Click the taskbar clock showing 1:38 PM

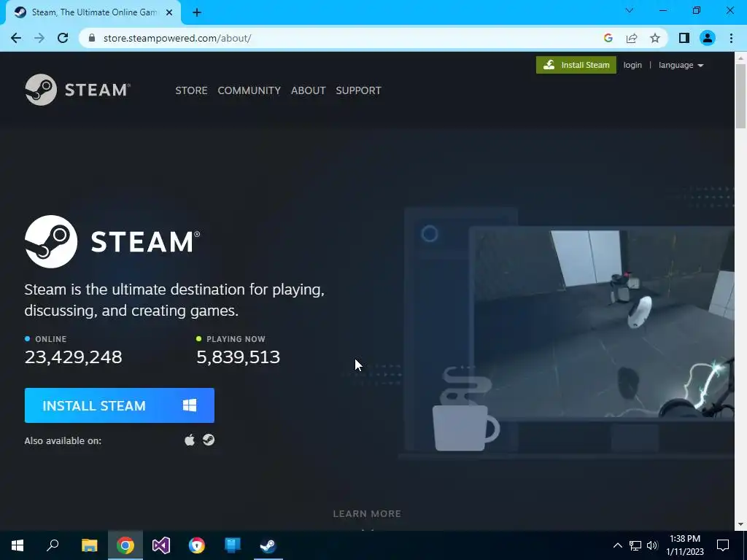pyautogui.click(x=684, y=545)
